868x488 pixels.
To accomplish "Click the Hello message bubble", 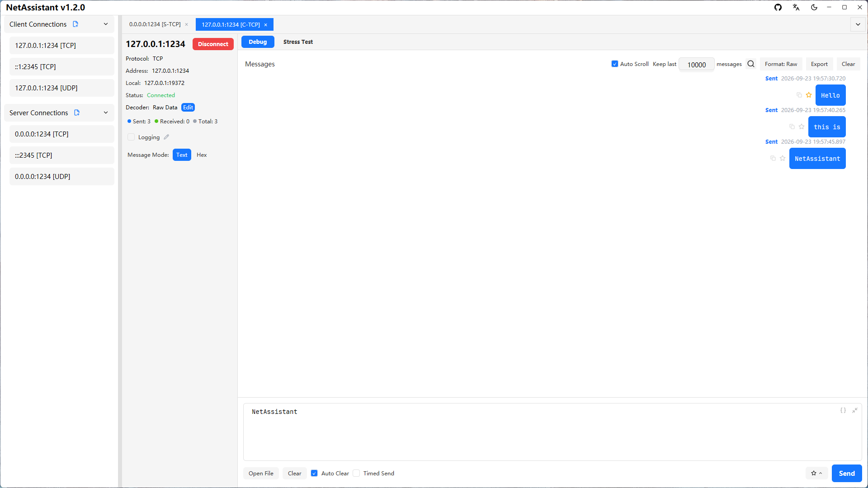I will tap(830, 95).
